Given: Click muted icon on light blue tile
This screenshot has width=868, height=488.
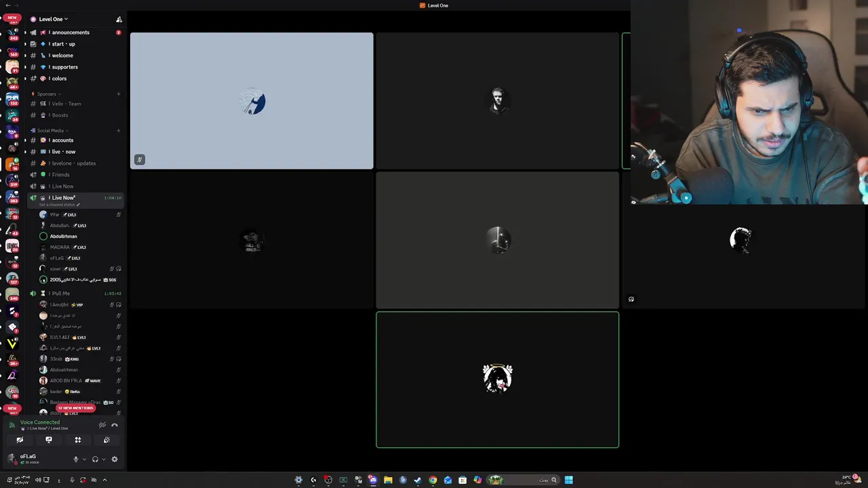Looking at the screenshot, I should pyautogui.click(x=139, y=160).
